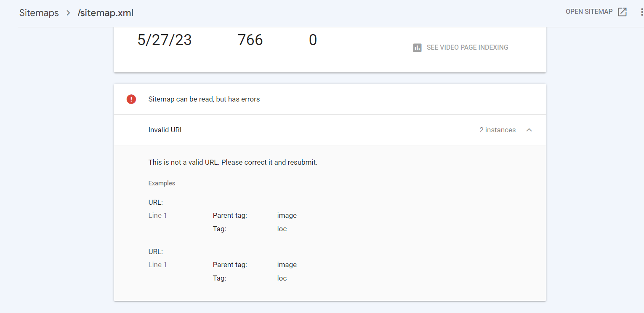The width and height of the screenshot is (644, 313).
Task: Select the second "Line 1" example entry
Action: 157,265
